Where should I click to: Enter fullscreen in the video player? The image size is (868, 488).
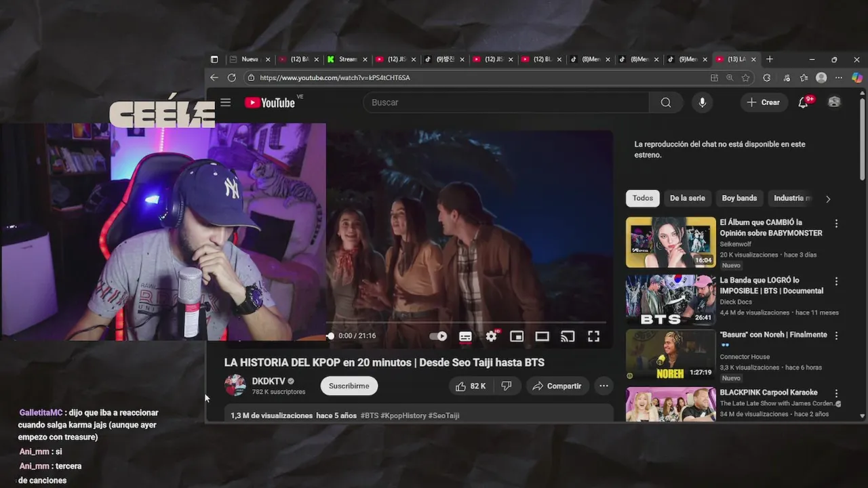(593, 336)
